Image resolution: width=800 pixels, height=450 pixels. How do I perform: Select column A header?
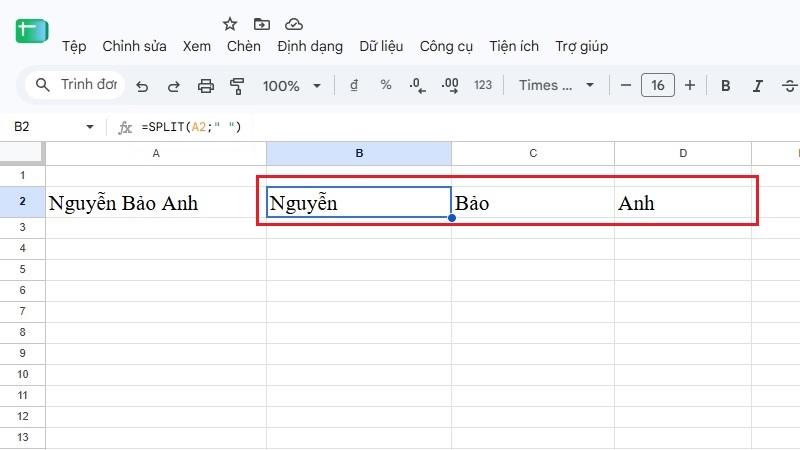(156, 153)
